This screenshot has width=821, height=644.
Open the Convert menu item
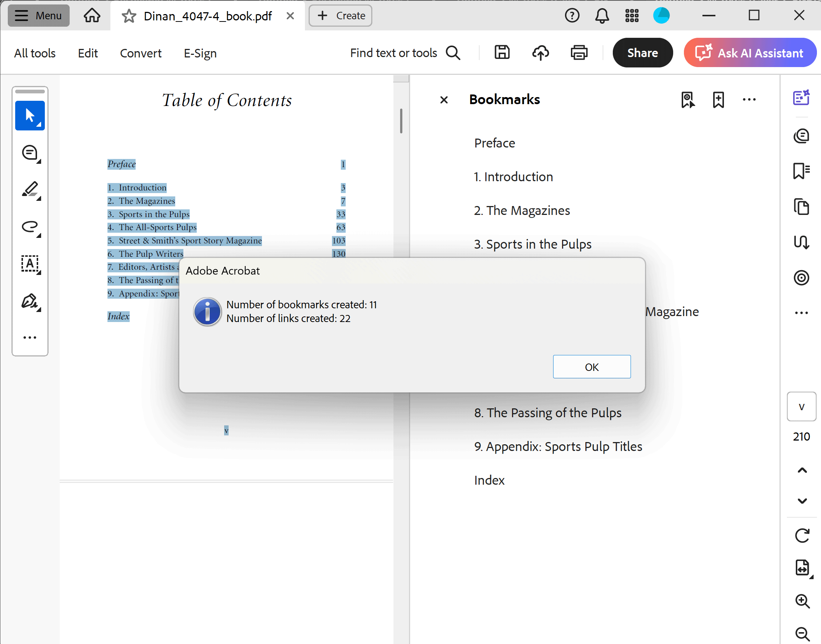141,53
